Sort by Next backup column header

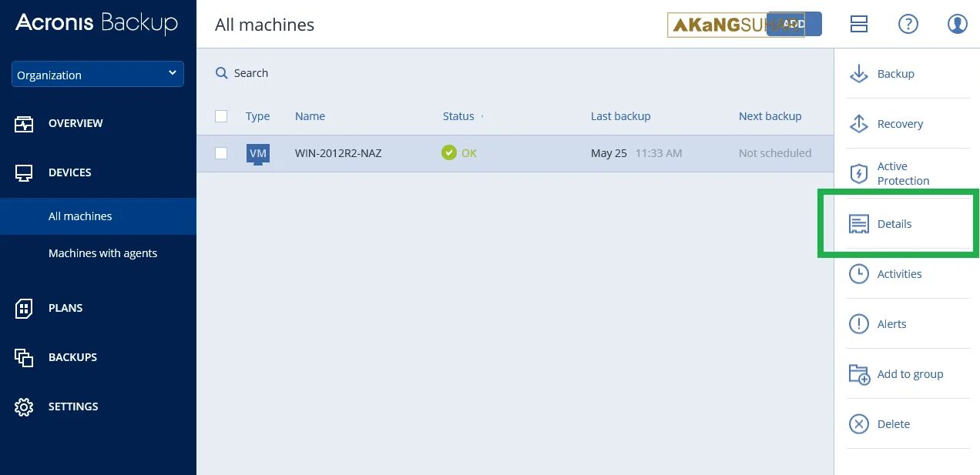point(770,116)
